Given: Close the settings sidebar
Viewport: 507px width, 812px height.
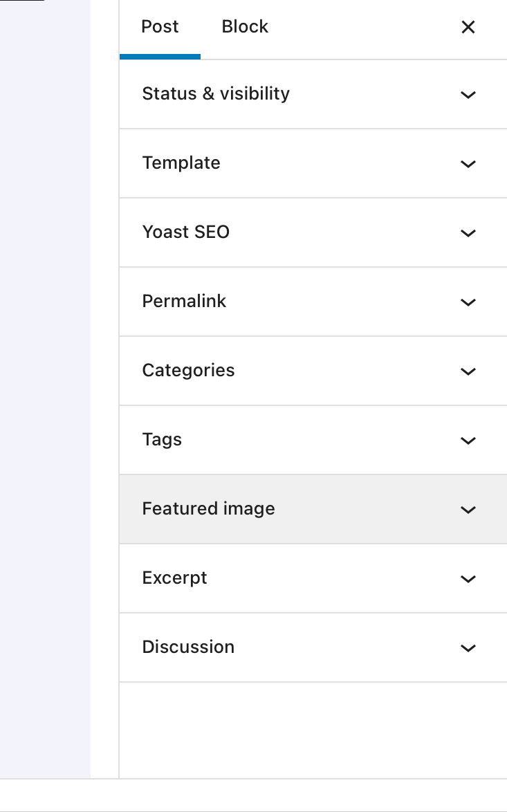Looking at the screenshot, I should coord(468,27).
